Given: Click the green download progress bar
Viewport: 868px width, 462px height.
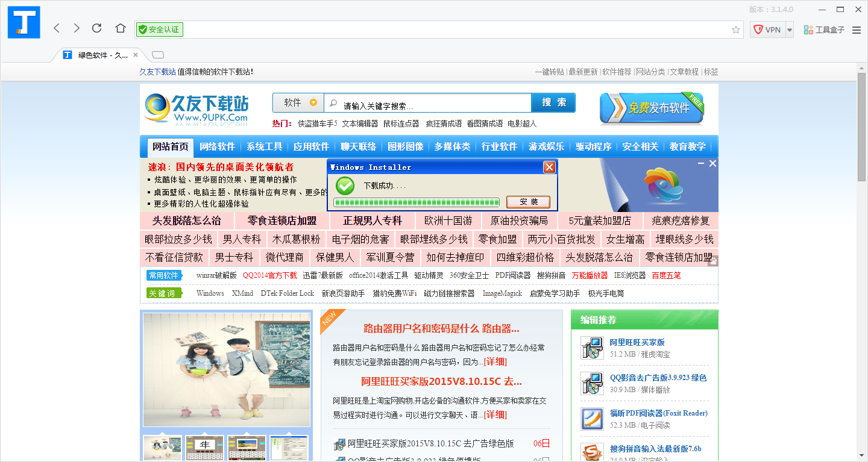Looking at the screenshot, I should 417,202.
